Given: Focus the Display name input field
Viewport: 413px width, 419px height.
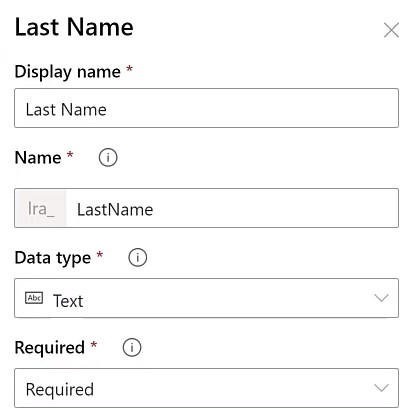Looking at the screenshot, I should coord(206,108).
